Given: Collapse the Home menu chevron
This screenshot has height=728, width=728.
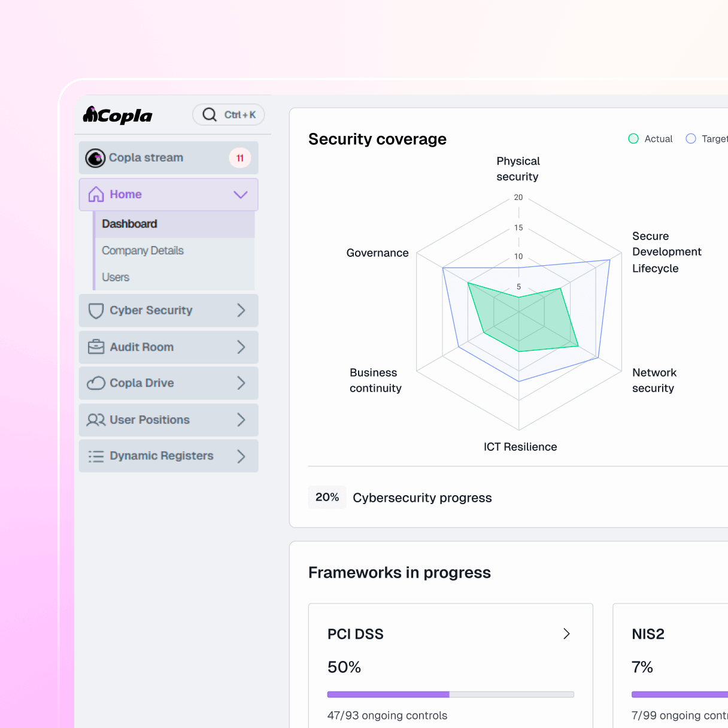Looking at the screenshot, I should click(x=241, y=195).
